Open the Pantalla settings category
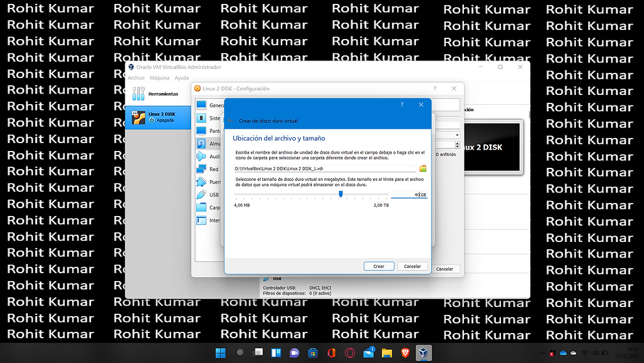 [x=210, y=131]
